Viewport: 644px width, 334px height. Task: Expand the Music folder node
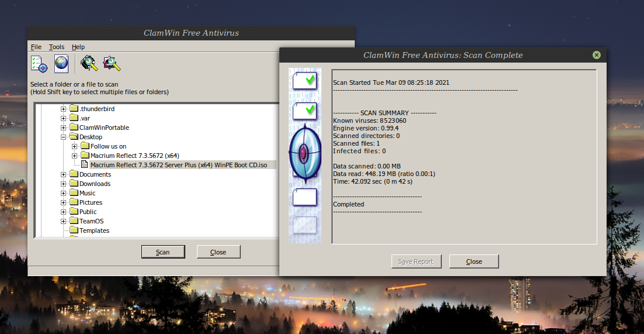[63, 194]
